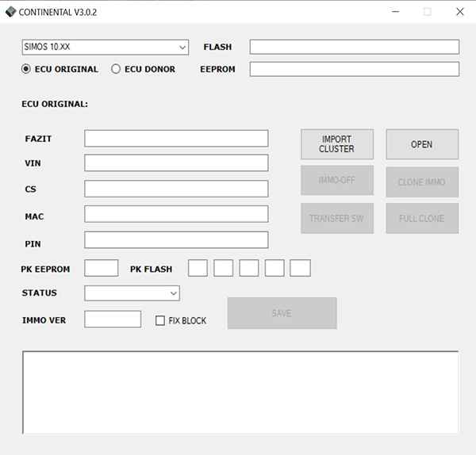Viewport: 476px width, 455px height.
Task: Click the OPEN button
Action: click(x=422, y=144)
